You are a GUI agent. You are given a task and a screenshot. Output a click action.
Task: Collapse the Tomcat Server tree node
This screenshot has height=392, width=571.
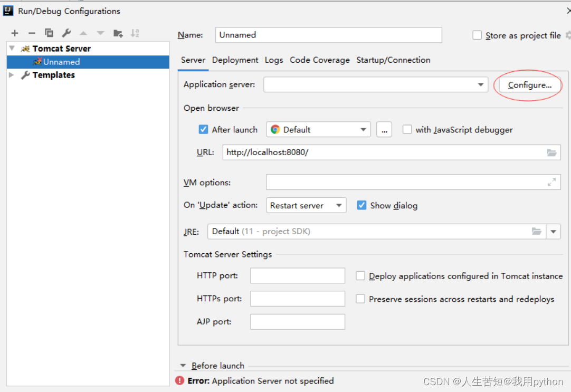click(12, 48)
